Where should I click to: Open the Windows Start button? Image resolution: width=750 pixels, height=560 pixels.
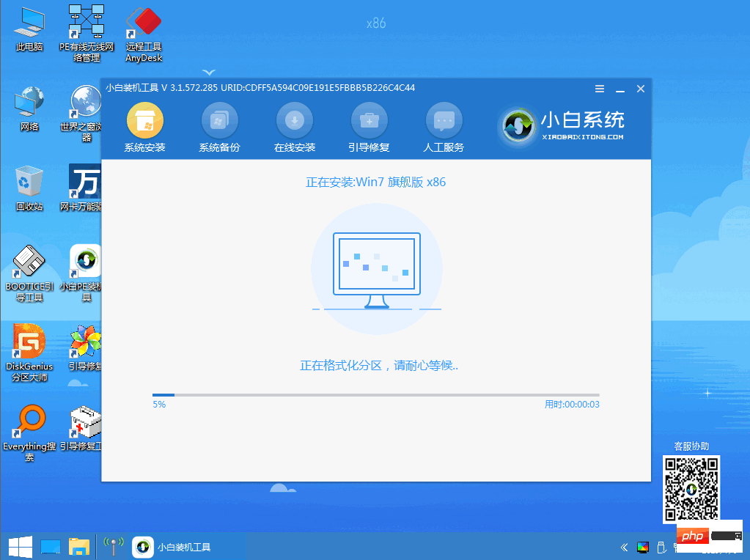(21, 547)
